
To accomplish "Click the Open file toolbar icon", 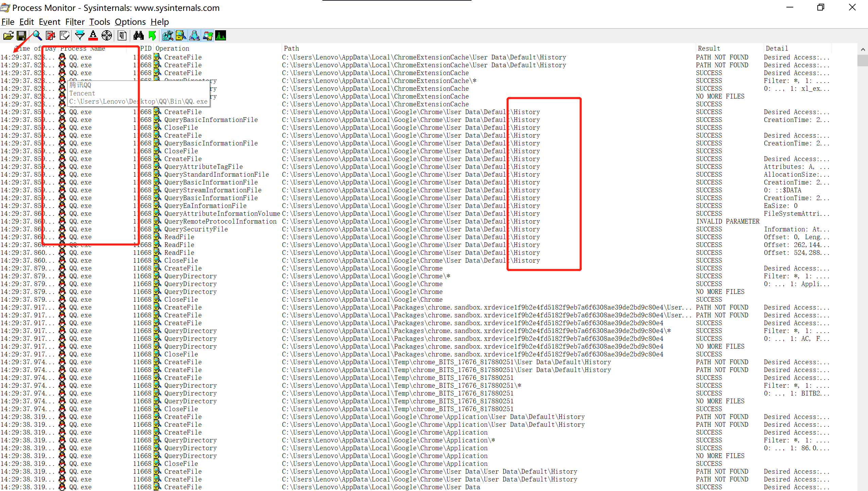I will click(8, 35).
